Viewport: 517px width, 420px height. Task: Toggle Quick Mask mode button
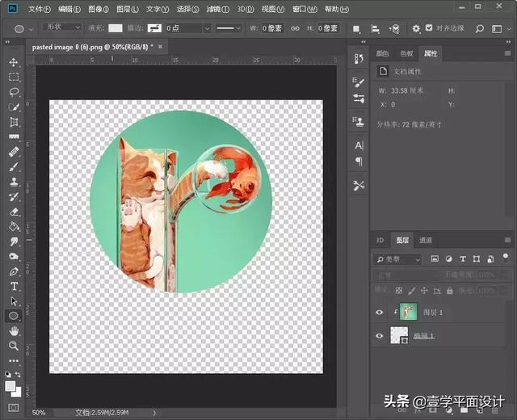pyautogui.click(x=14, y=408)
